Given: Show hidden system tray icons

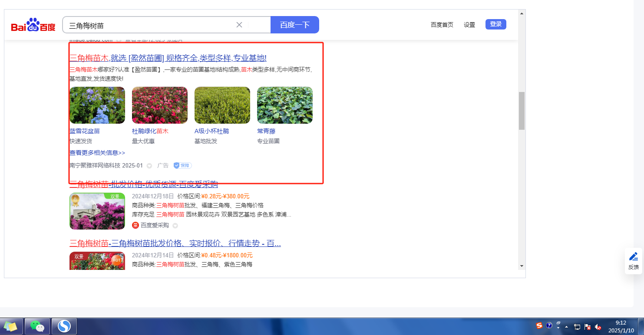Looking at the screenshot, I should (x=566, y=327).
